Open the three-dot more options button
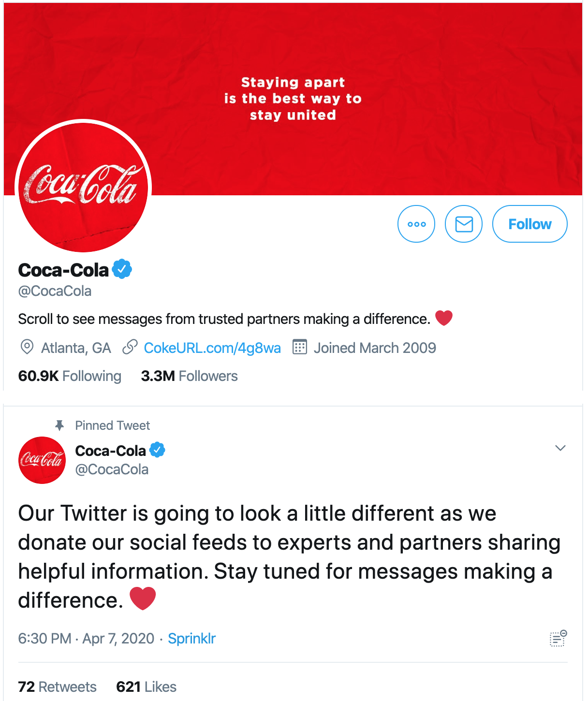This screenshot has width=588, height=701. [x=416, y=224]
